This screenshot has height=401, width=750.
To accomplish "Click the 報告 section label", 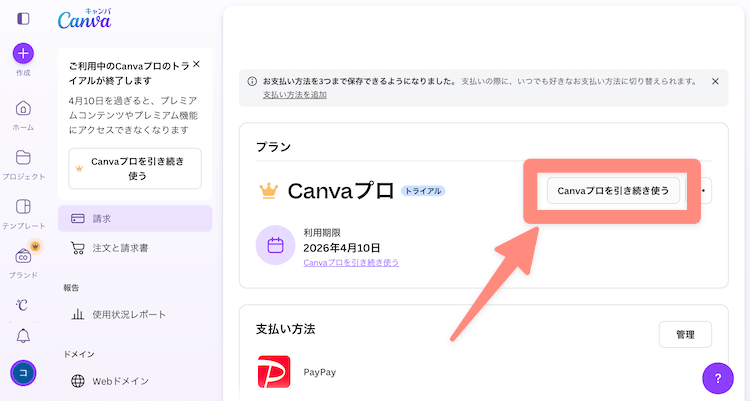I will click(x=71, y=288).
